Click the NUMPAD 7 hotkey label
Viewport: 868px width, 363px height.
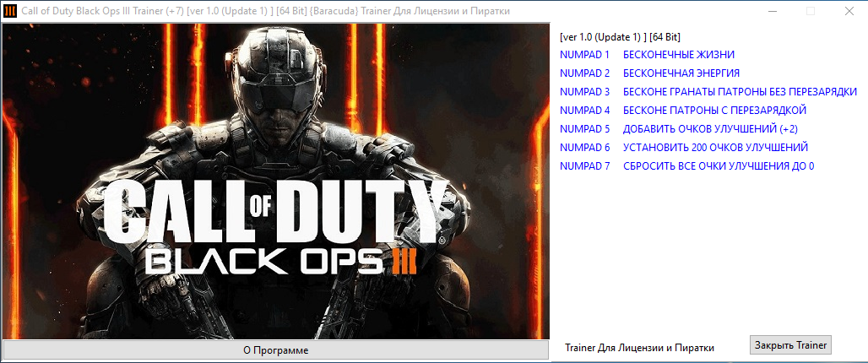pos(584,166)
